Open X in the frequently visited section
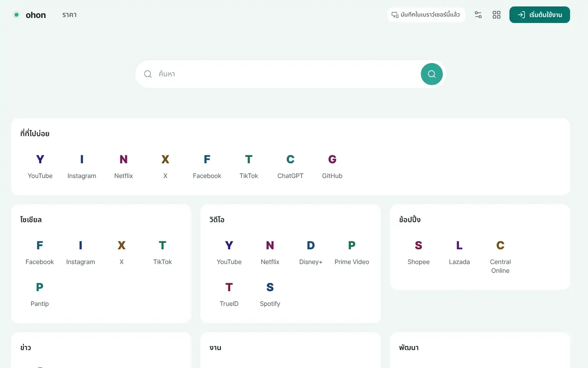588x368 pixels. [165, 166]
